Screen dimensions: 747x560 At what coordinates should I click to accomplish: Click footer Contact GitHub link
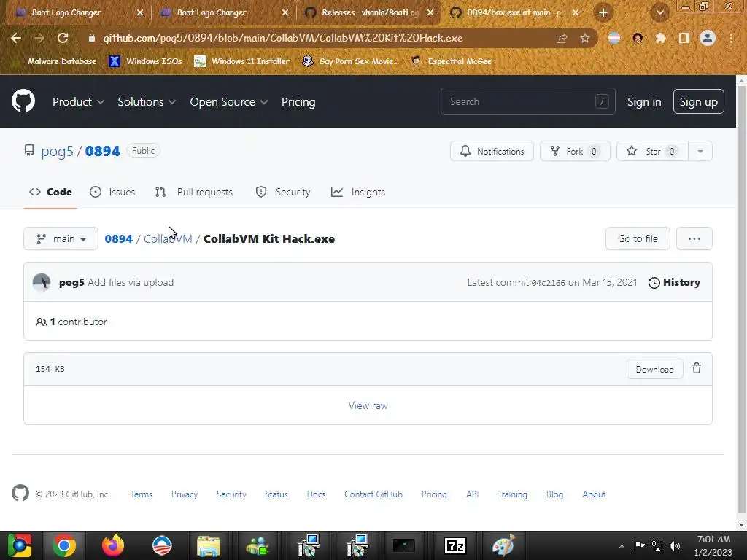click(x=373, y=494)
